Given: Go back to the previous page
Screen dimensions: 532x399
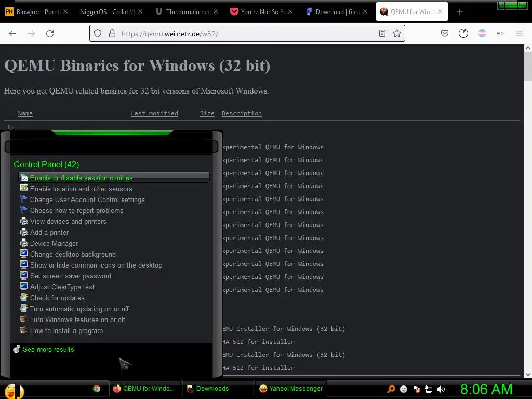Looking at the screenshot, I should (12, 33).
